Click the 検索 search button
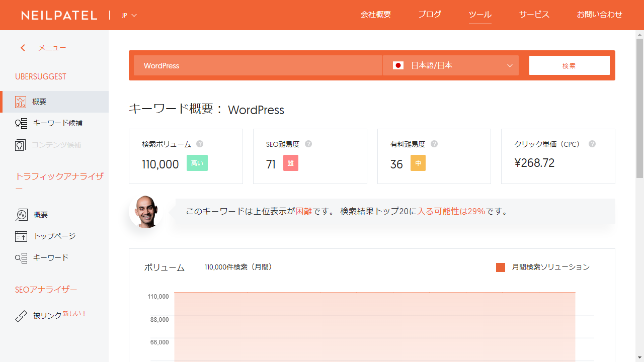Viewport: 644px width, 362px height. tap(570, 65)
